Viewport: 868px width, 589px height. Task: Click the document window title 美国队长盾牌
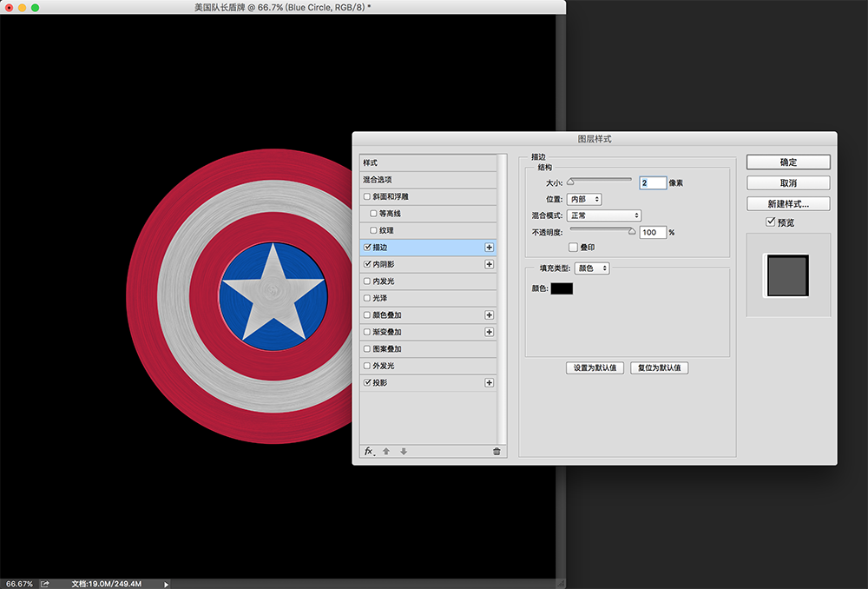(220, 7)
